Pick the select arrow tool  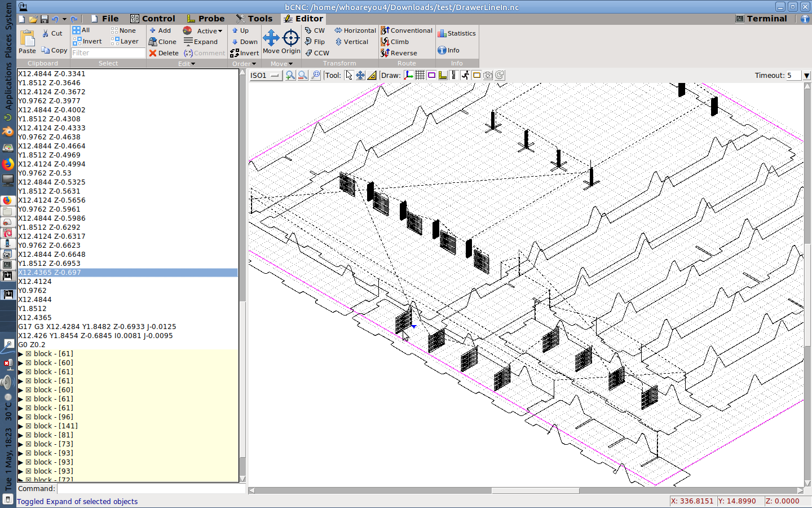348,75
